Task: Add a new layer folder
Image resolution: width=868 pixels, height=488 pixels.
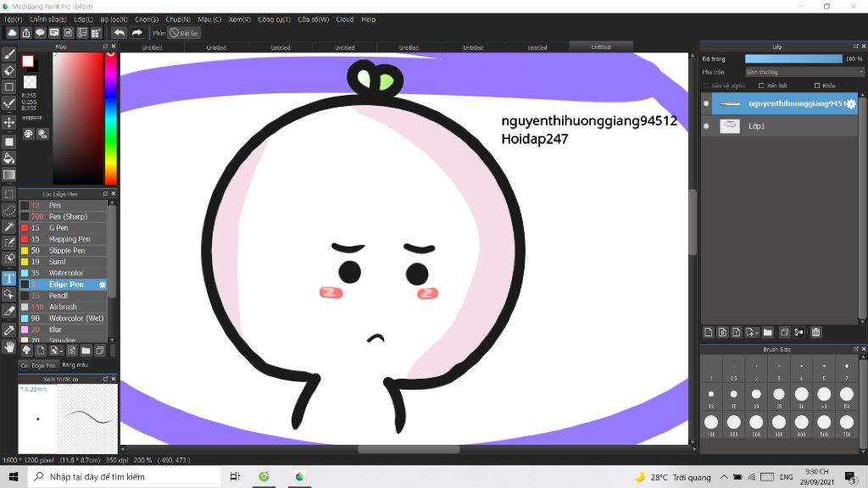Action: click(767, 332)
